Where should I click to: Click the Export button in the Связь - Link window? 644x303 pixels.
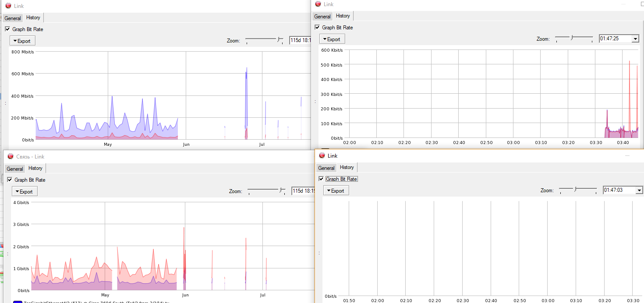[x=25, y=191]
